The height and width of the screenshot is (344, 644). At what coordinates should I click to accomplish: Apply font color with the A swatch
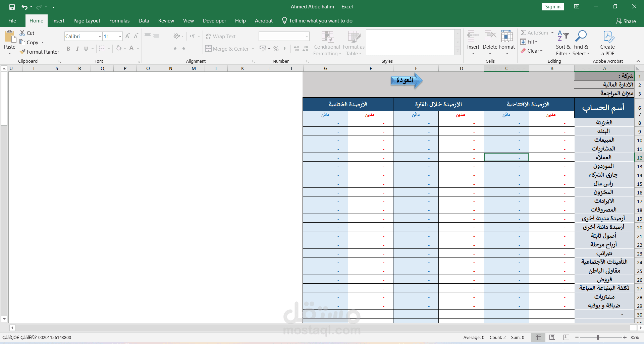131,49
